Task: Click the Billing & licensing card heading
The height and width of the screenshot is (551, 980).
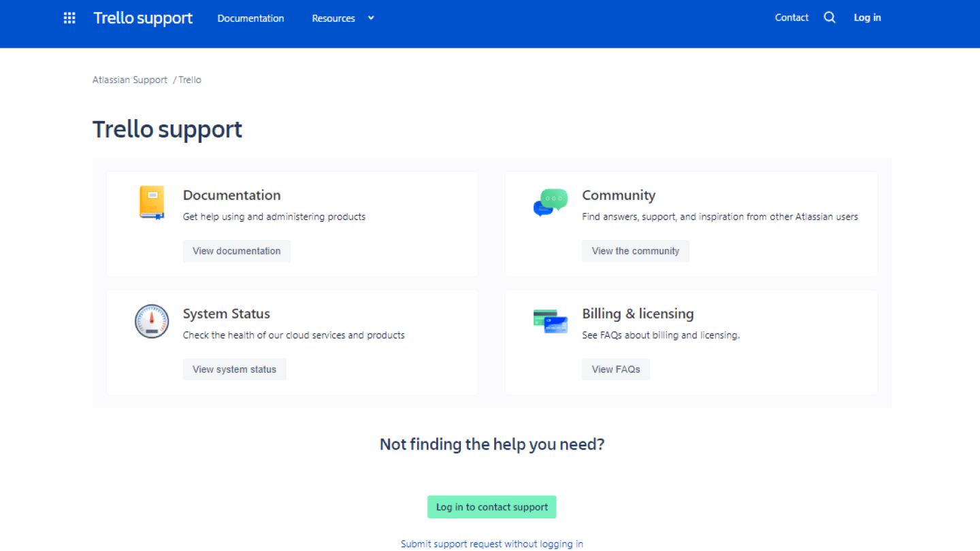Action: (638, 314)
